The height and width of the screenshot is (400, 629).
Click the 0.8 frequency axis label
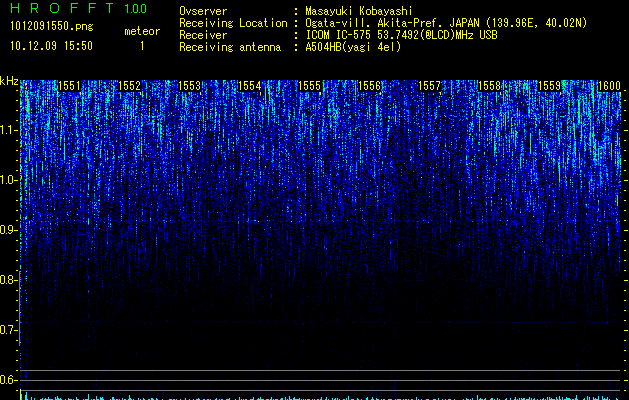pos(9,280)
